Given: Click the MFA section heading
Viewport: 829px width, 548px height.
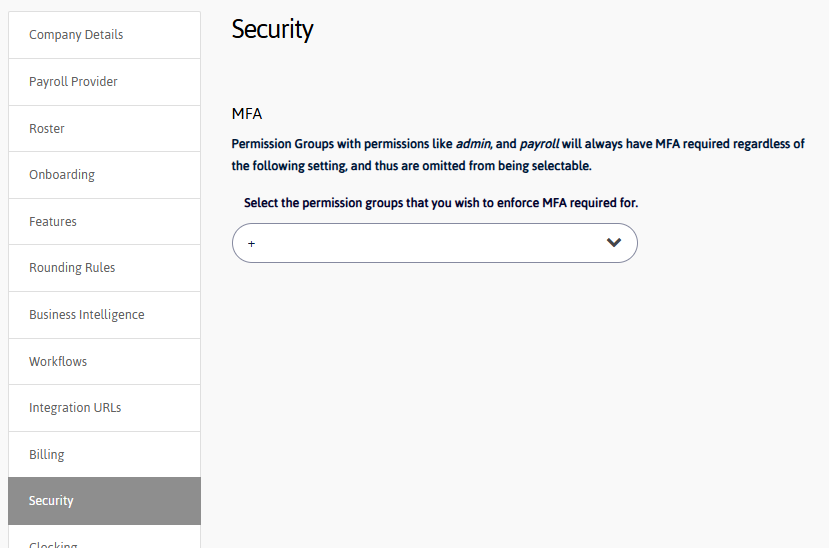Looking at the screenshot, I should click(x=246, y=114).
